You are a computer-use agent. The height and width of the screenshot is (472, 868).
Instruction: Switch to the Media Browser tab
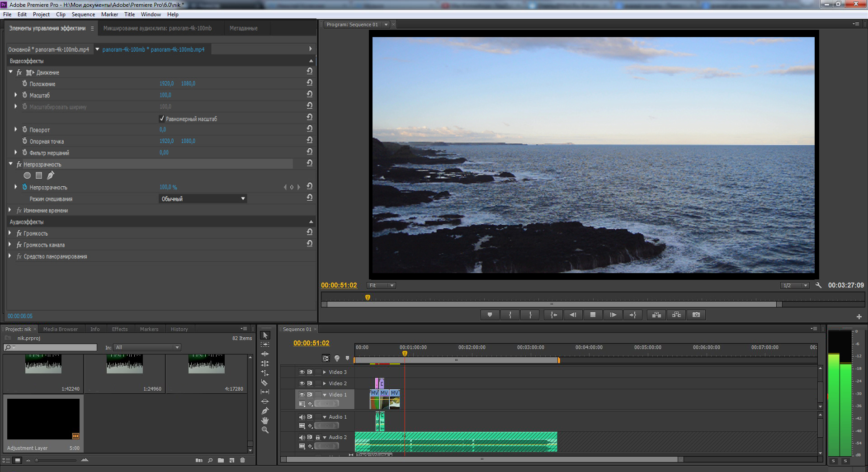pos(61,329)
